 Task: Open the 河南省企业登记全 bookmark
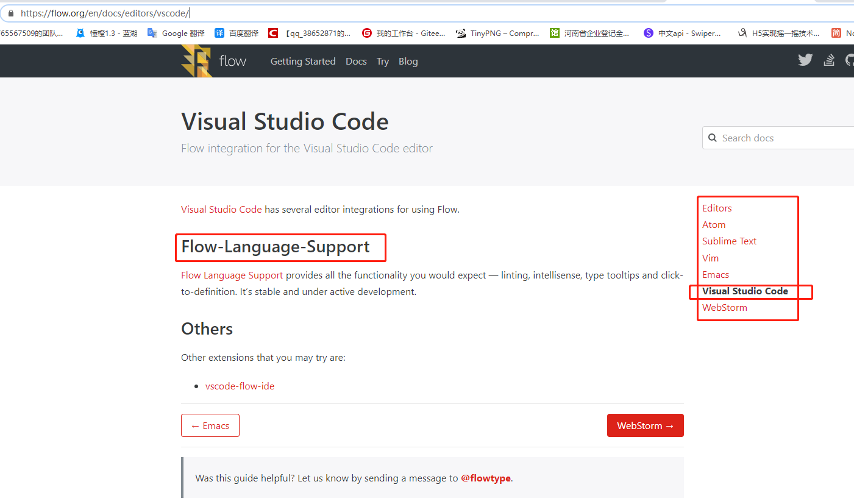click(589, 34)
